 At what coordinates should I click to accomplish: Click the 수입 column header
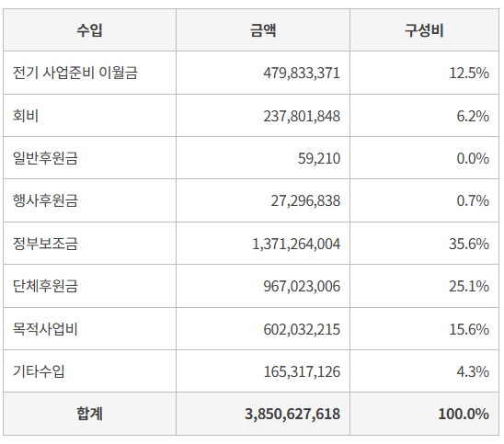coord(89,30)
